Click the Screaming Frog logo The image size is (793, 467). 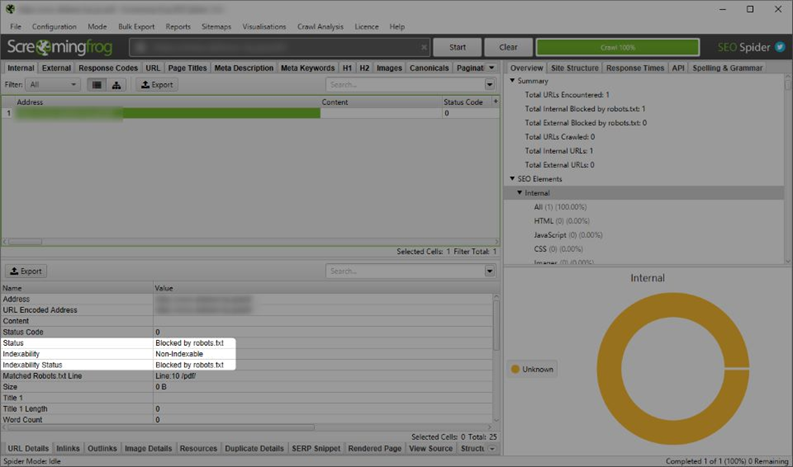pos(58,47)
